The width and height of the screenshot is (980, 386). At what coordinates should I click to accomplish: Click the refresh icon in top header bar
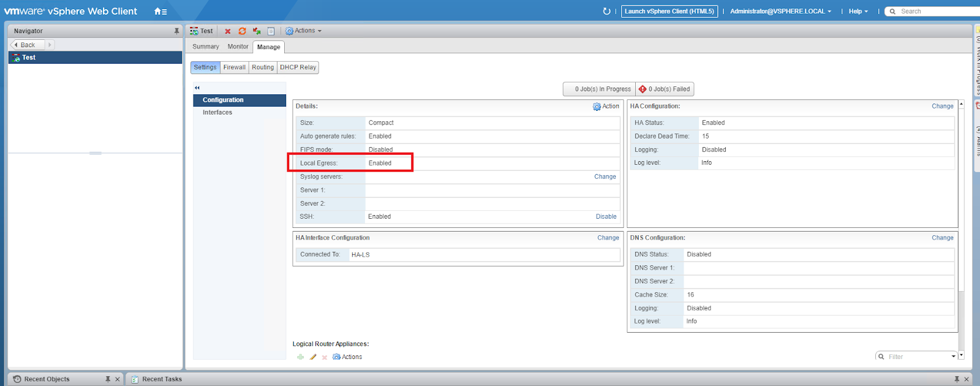pyautogui.click(x=606, y=11)
